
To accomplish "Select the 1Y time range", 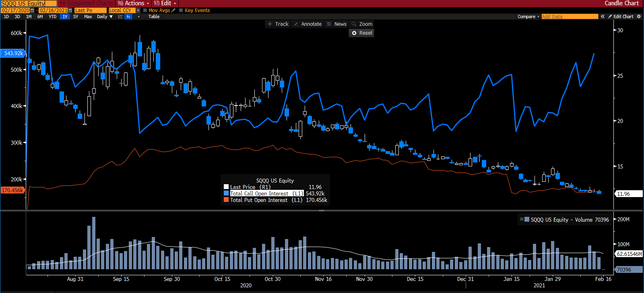I will pyautogui.click(x=65, y=17).
